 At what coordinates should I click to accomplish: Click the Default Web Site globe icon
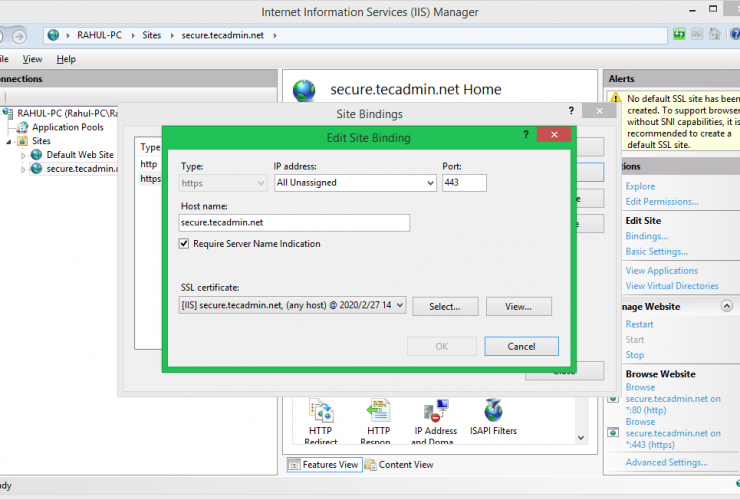point(36,155)
